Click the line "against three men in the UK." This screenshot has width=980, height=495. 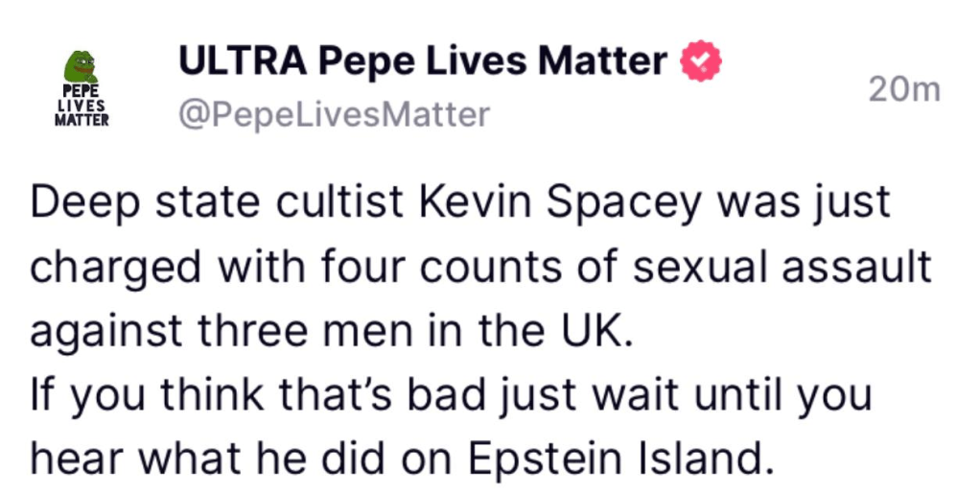click(x=332, y=332)
